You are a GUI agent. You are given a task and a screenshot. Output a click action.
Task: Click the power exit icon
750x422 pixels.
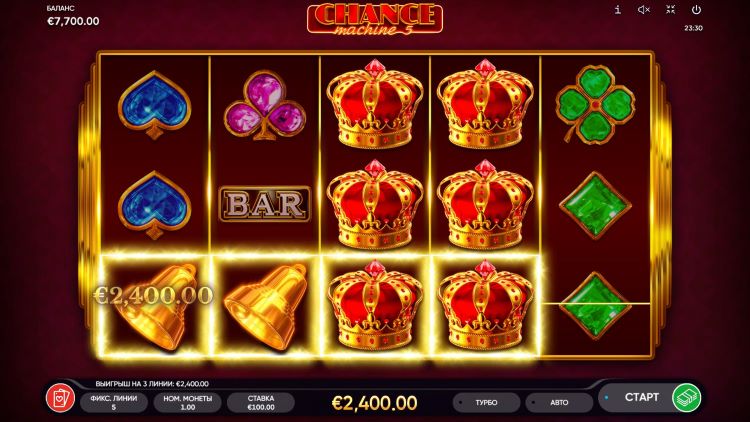click(696, 10)
